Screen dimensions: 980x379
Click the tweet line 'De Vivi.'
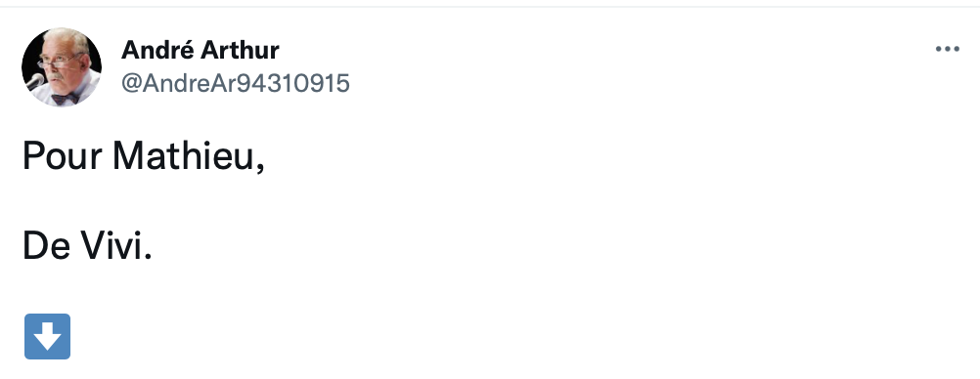pos(87,246)
